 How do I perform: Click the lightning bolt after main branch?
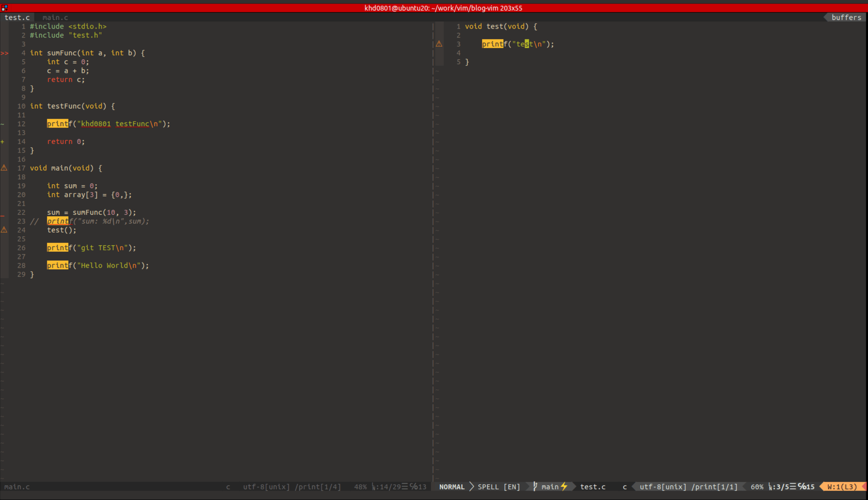pos(564,486)
